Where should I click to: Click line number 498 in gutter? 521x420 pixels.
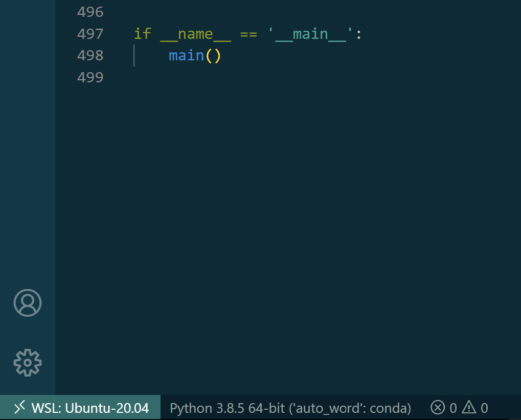[x=90, y=55]
